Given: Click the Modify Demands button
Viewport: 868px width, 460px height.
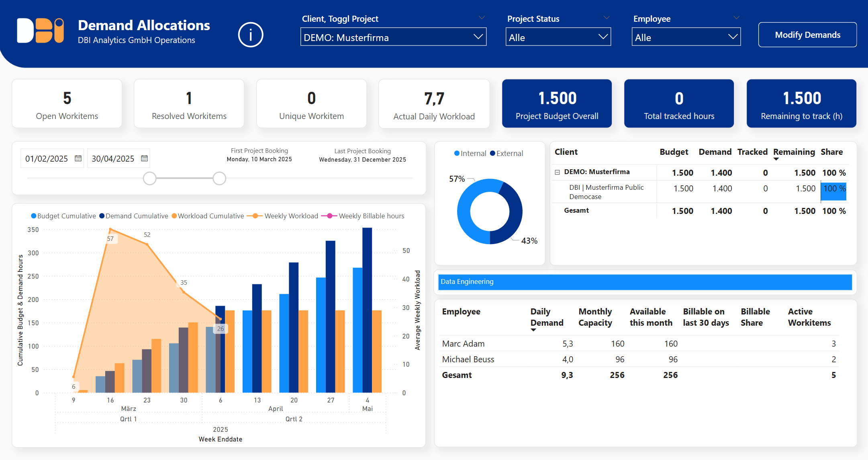Looking at the screenshot, I should (x=807, y=35).
